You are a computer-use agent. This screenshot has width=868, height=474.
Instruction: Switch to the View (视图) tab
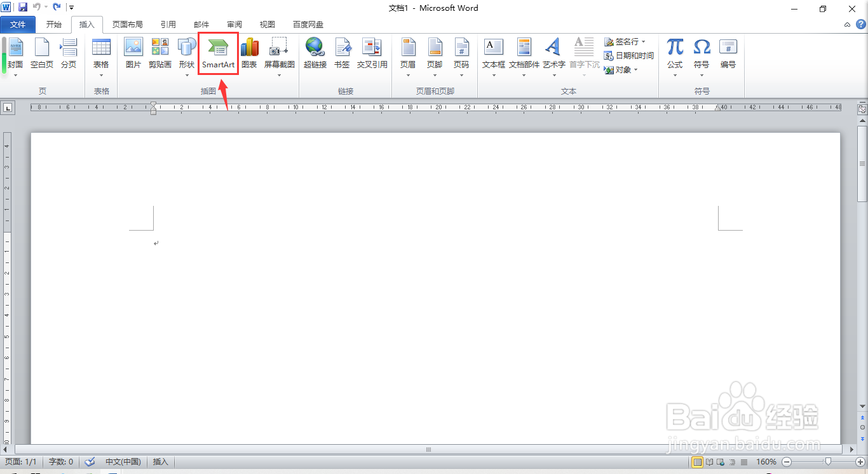point(268,25)
